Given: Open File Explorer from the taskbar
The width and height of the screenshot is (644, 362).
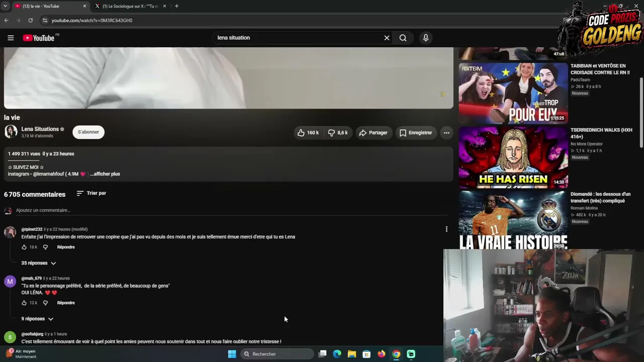Looking at the screenshot, I should coord(352,354).
